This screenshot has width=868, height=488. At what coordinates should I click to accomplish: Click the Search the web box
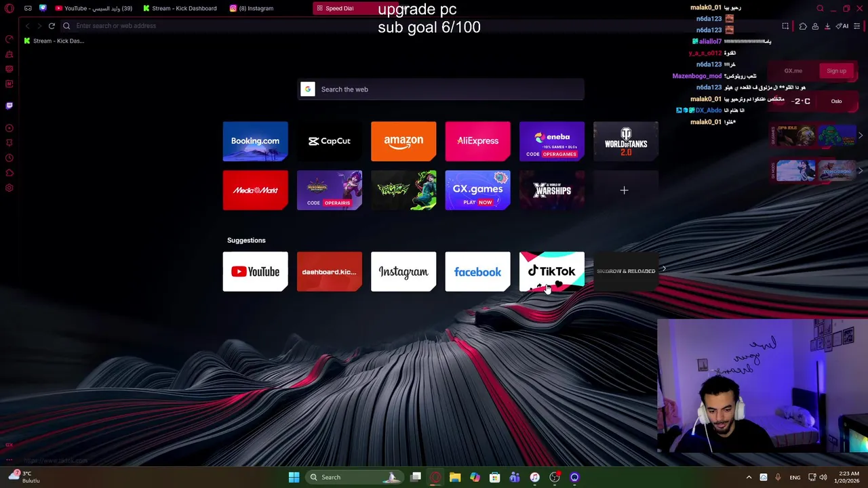click(x=441, y=89)
